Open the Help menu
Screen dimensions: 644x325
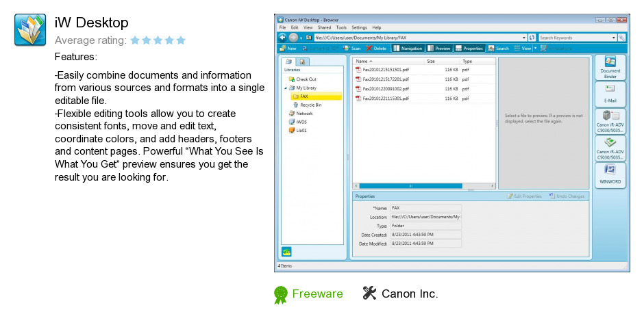(x=377, y=27)
